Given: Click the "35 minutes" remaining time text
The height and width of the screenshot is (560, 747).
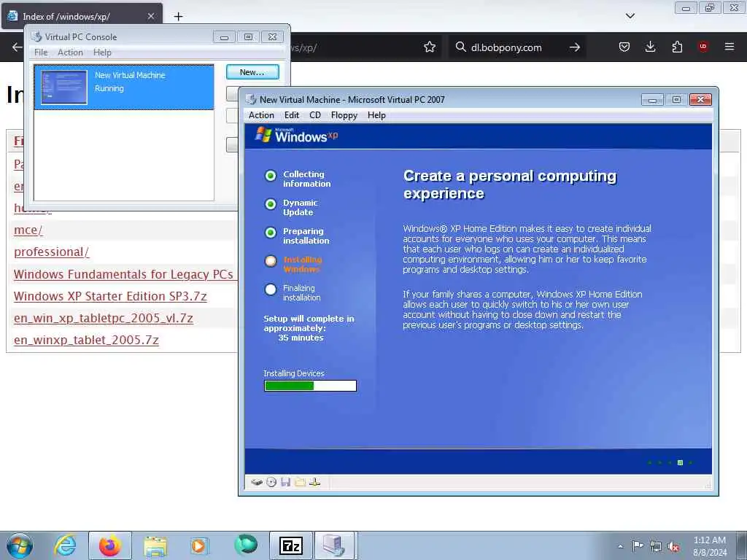Looking at the screenshot, I should (x=301, y=338).
